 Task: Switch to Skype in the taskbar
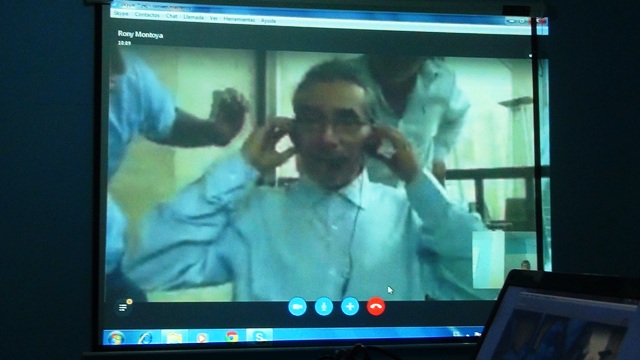[260, 337]
